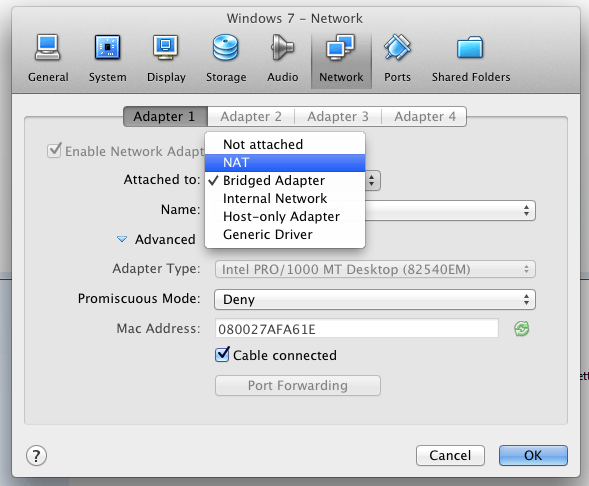Open the System settings section
The height and width of the screenshot is (486, 589).
pos(107,59)
